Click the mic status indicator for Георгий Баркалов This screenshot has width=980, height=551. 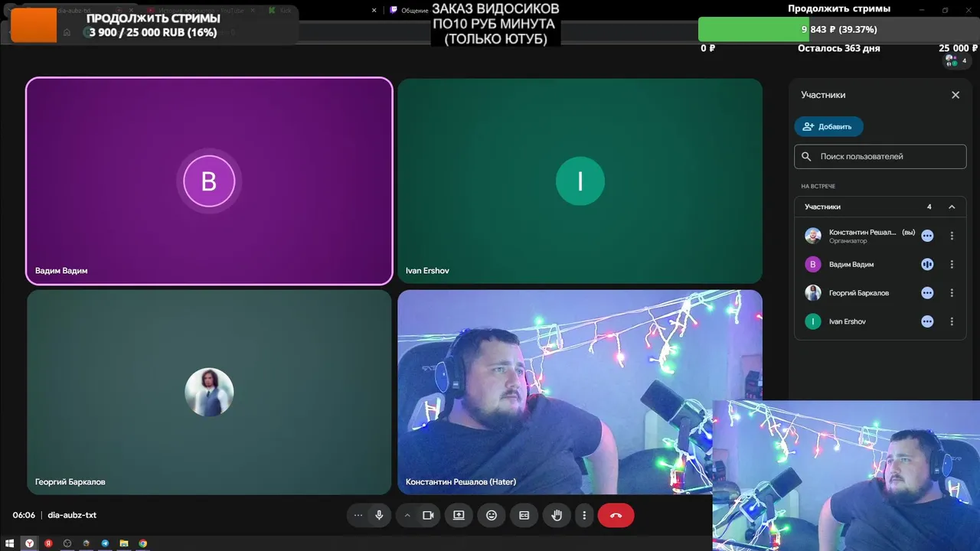tap(927, 293)
